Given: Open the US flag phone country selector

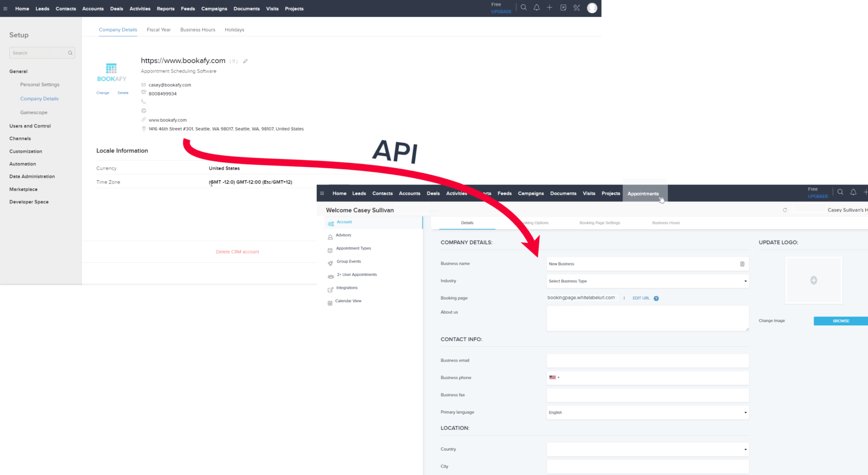Looking at the screenshot, I should pyautogui.click(x=554, y=377).
